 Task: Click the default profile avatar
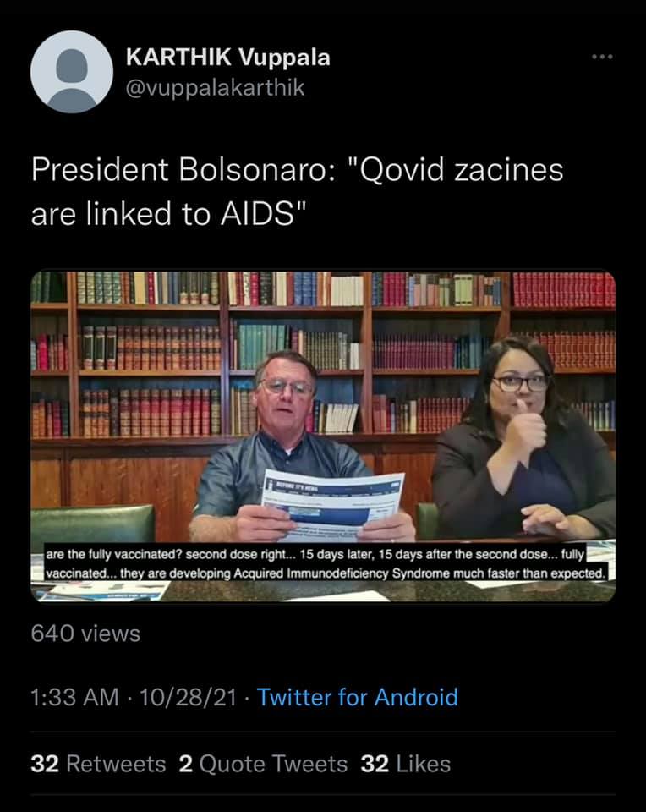(71, 72)
